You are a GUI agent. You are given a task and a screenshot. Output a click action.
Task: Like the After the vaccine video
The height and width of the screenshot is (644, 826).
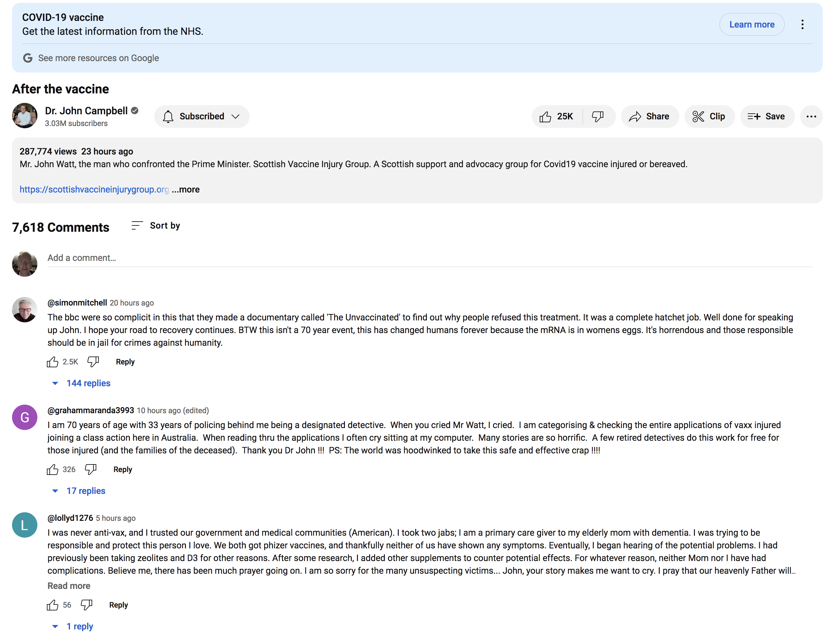click(x=556, y=117)
